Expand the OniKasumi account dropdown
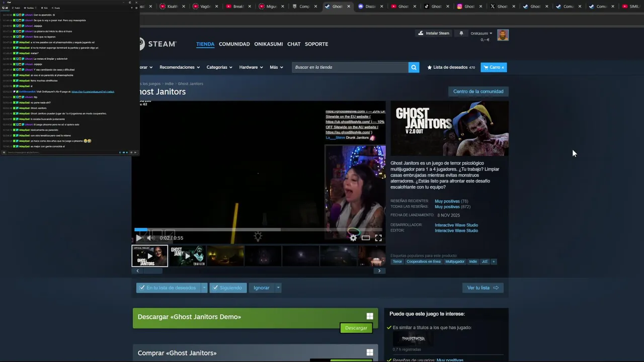The height and width of the screenshot is (362, 644). (480, 33)
